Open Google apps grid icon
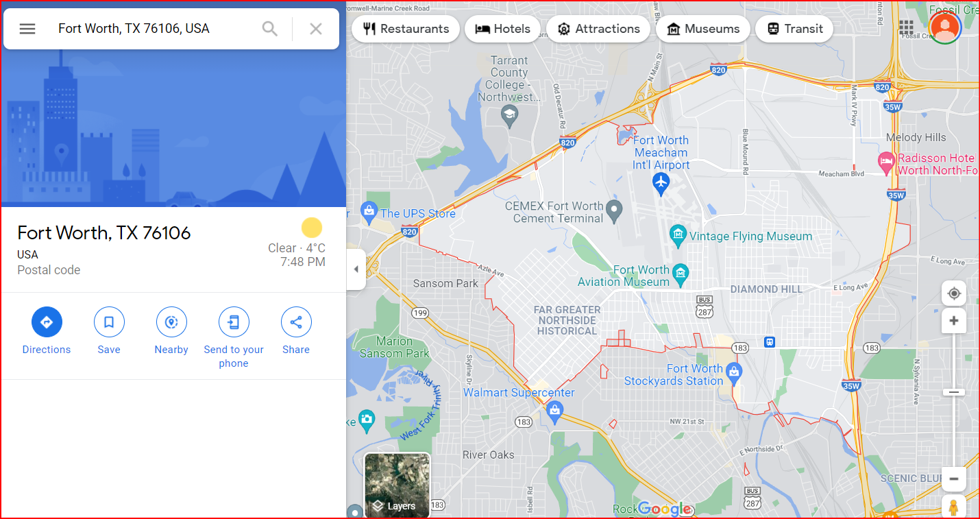 (x=907, y=27)
